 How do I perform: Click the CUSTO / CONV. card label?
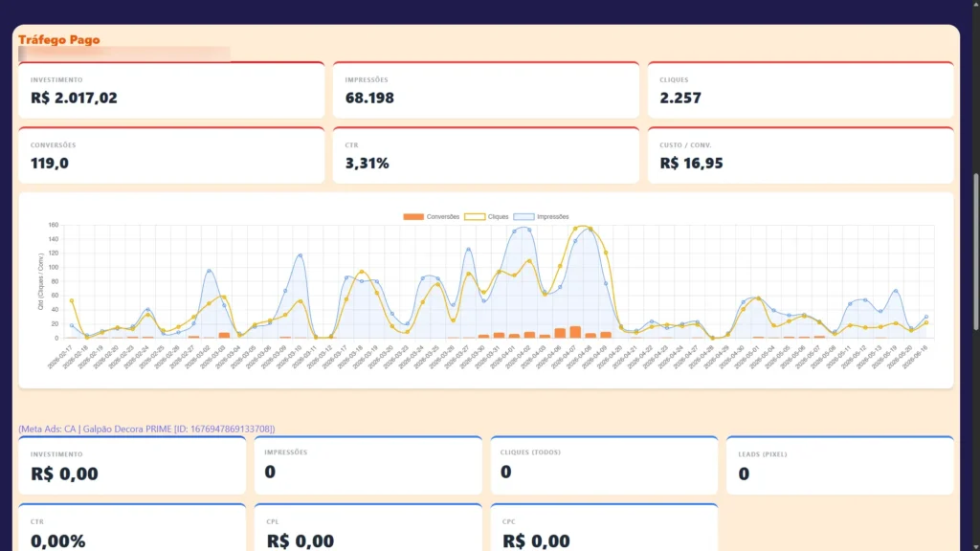click(x=685, y=145)
